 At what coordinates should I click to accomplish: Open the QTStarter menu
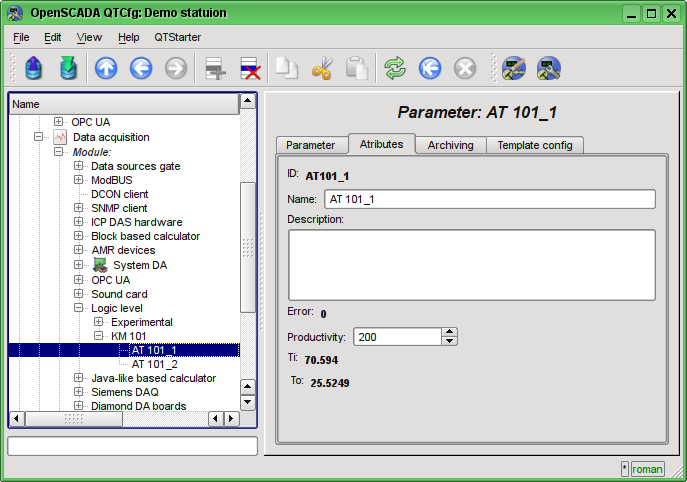click(177, 37)
